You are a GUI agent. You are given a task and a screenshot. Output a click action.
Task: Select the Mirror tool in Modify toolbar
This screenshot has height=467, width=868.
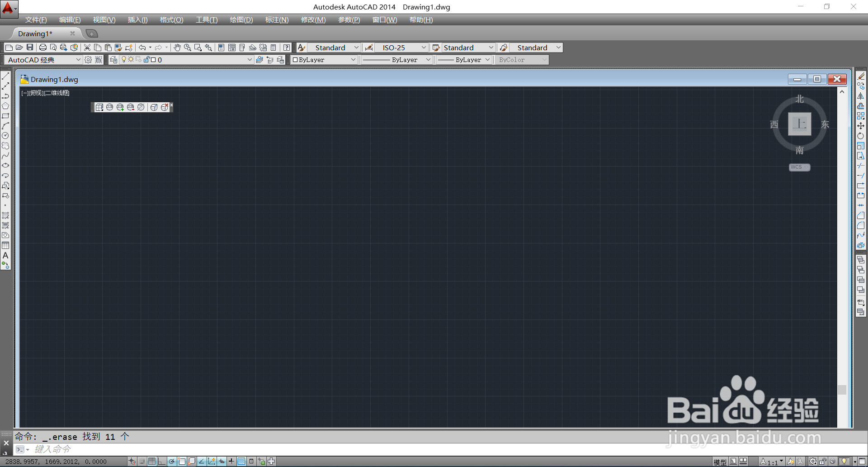(x=861, y=96)
